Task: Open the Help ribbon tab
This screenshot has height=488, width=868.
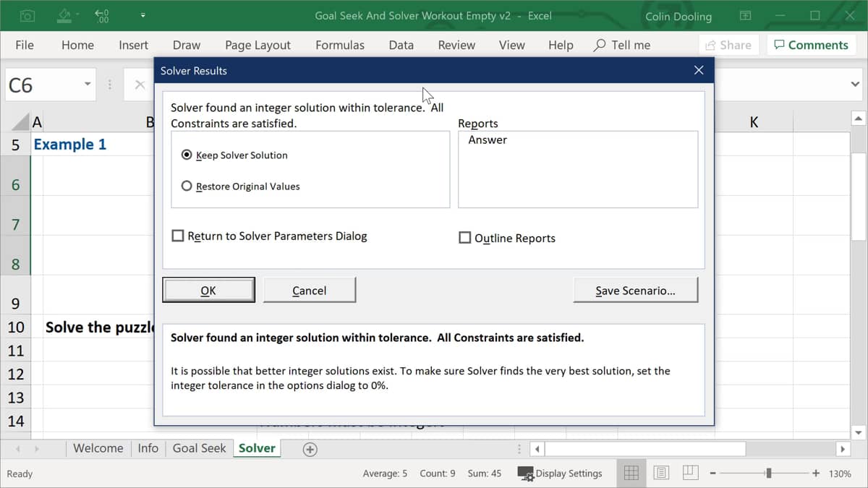Action: tap(561, 45)
